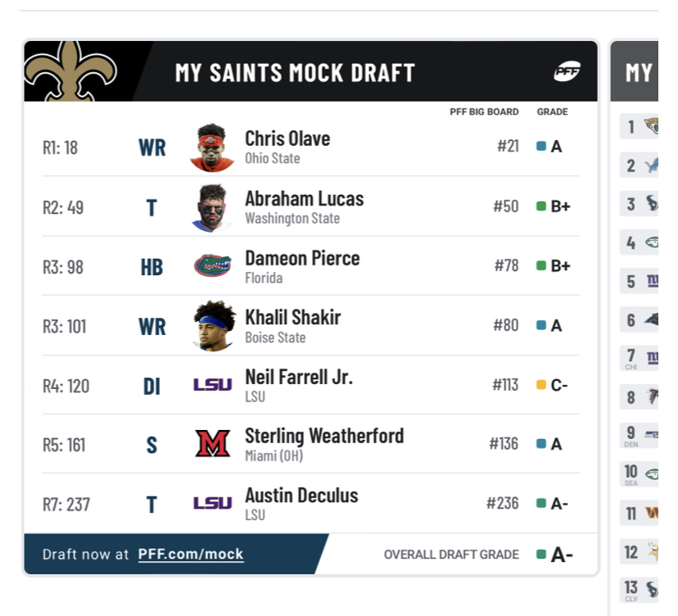Click the MY SAINTS MOCK DRAFT title

point(295,72)
